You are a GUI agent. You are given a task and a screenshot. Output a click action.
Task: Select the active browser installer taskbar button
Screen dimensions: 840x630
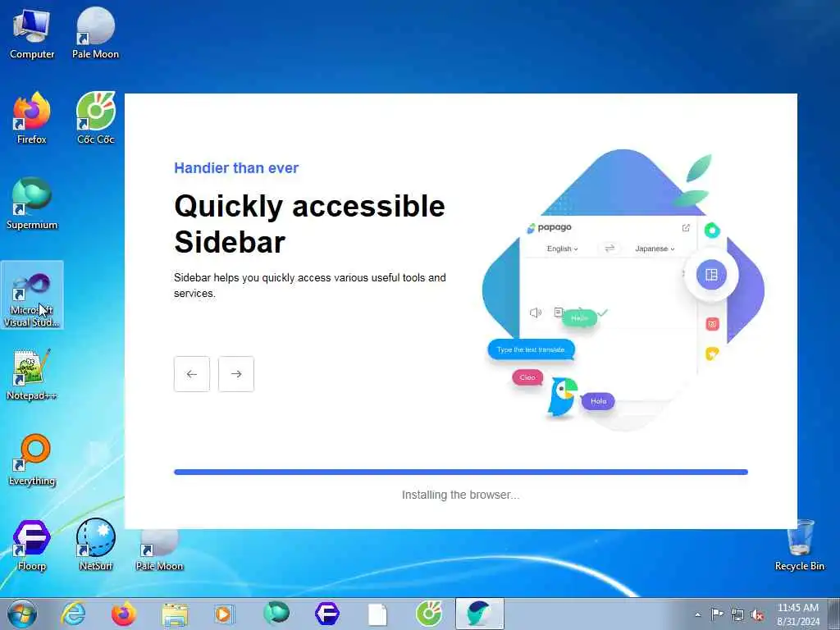click(x=479, y=614)
